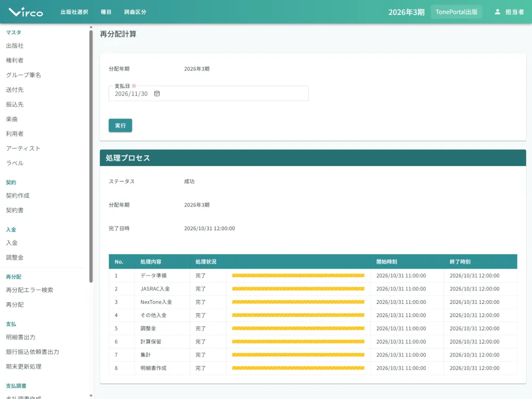Open 明細書出力 in the sidebar
This screenshot has height=399, width=532.
coord(21,337)
